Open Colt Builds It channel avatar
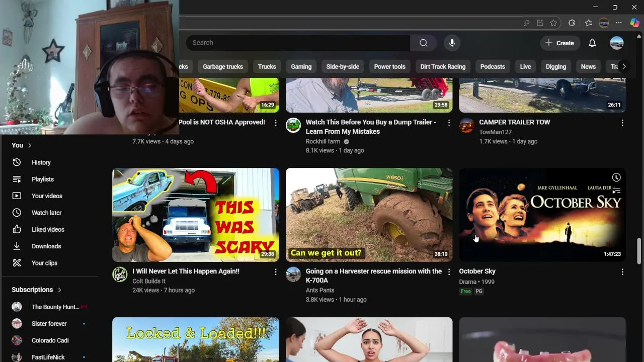 coord(120,275)
